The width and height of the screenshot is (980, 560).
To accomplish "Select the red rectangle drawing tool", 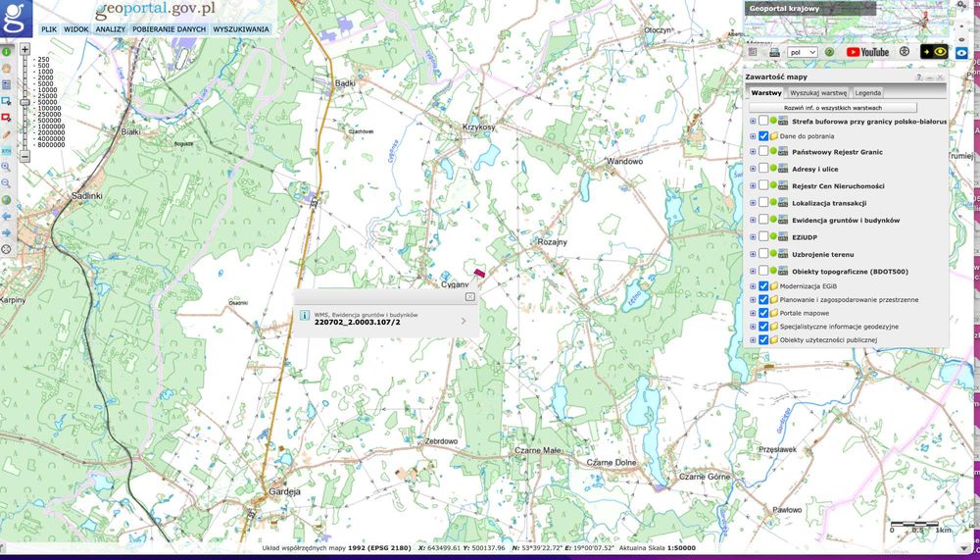I will point(6,118).
